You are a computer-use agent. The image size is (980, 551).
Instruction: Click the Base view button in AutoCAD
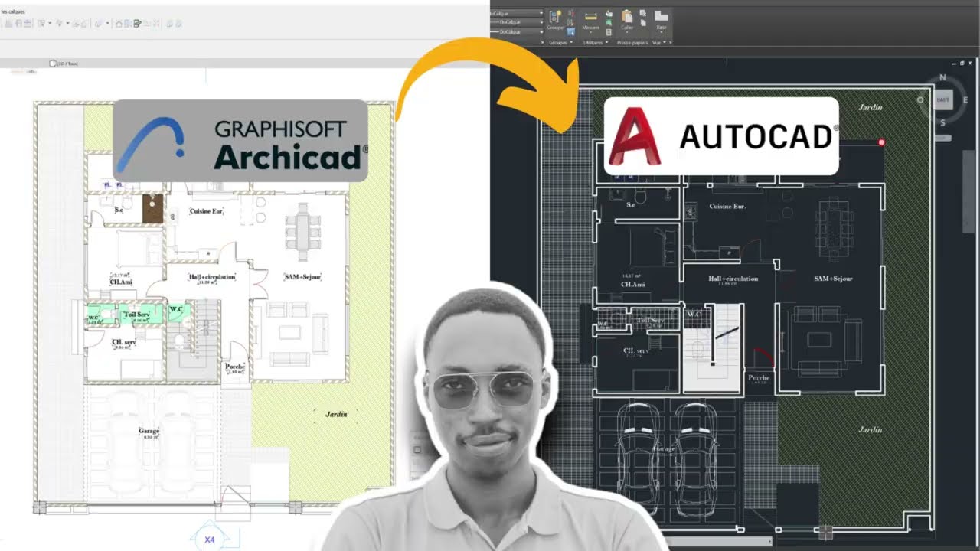[x=661, y=21]
